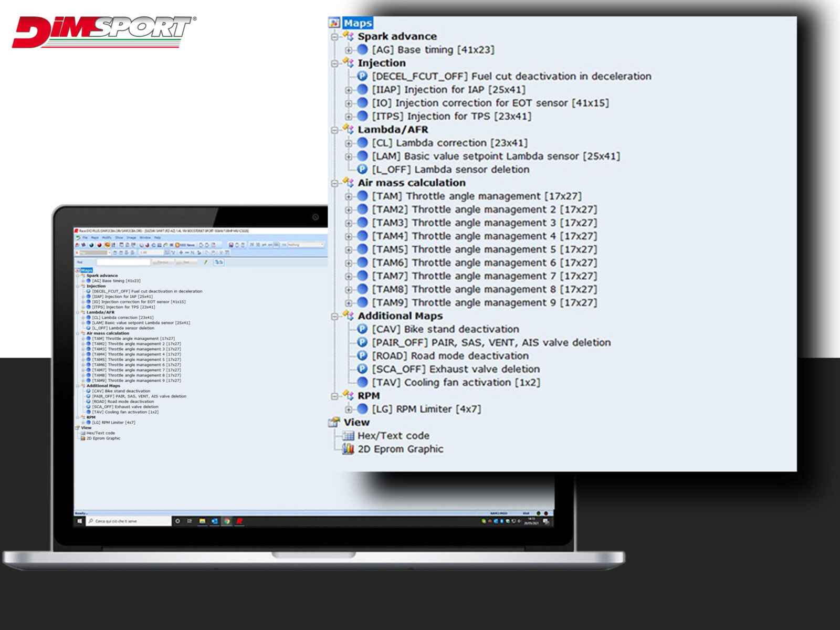Click the Hex/Text code icon in enlarged panel

348,436
